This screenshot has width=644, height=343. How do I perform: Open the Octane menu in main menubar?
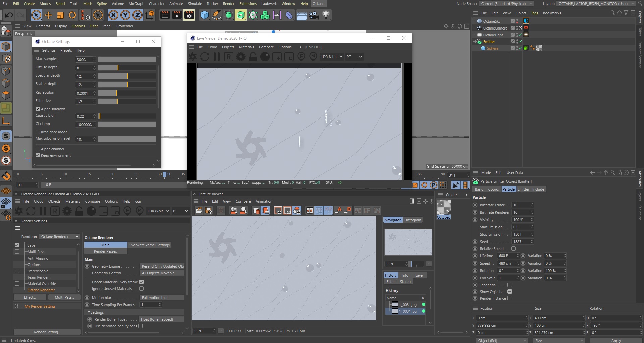pos(318,4)
